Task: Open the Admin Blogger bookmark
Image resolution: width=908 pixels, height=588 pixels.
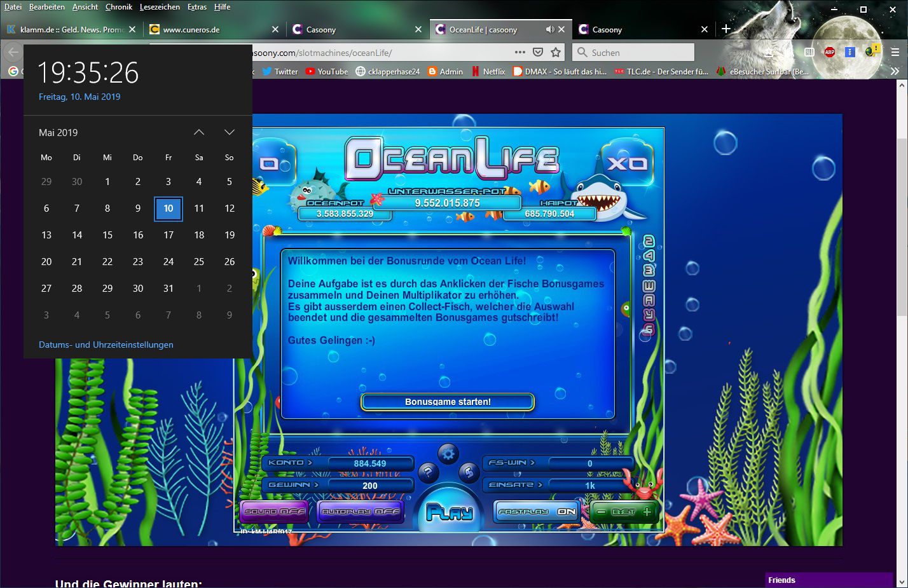Action: [x=445, y=71]
